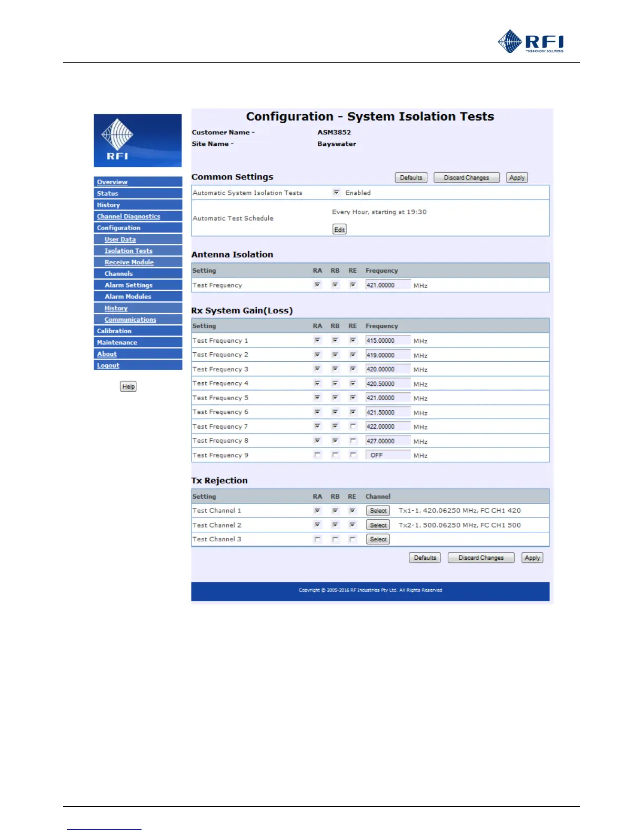Click Test Frequency 8 field 427.00000

(x=388, y=441)
